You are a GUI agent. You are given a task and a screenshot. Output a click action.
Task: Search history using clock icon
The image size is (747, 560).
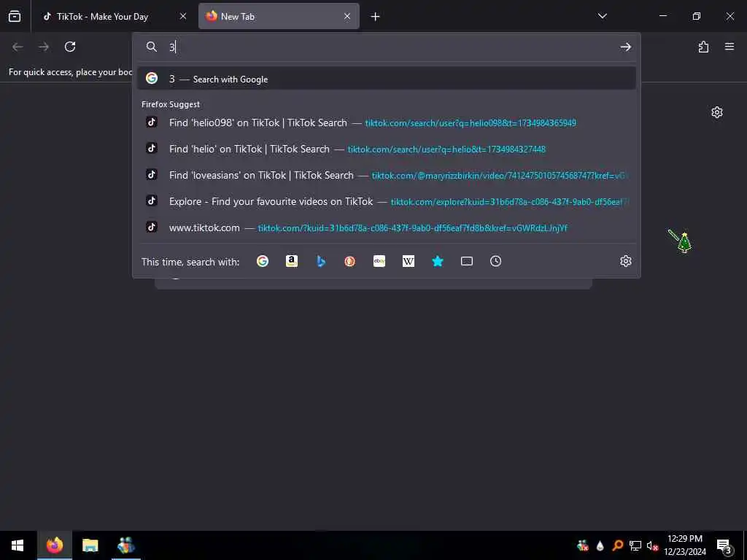click(495, 261)
